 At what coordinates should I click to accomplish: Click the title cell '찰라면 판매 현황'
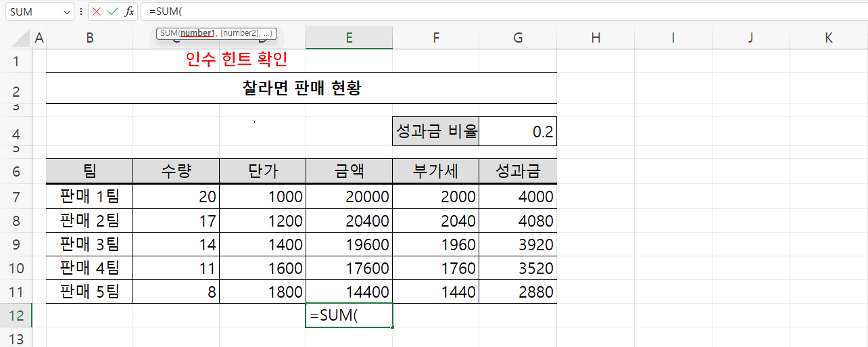point(302,89)
